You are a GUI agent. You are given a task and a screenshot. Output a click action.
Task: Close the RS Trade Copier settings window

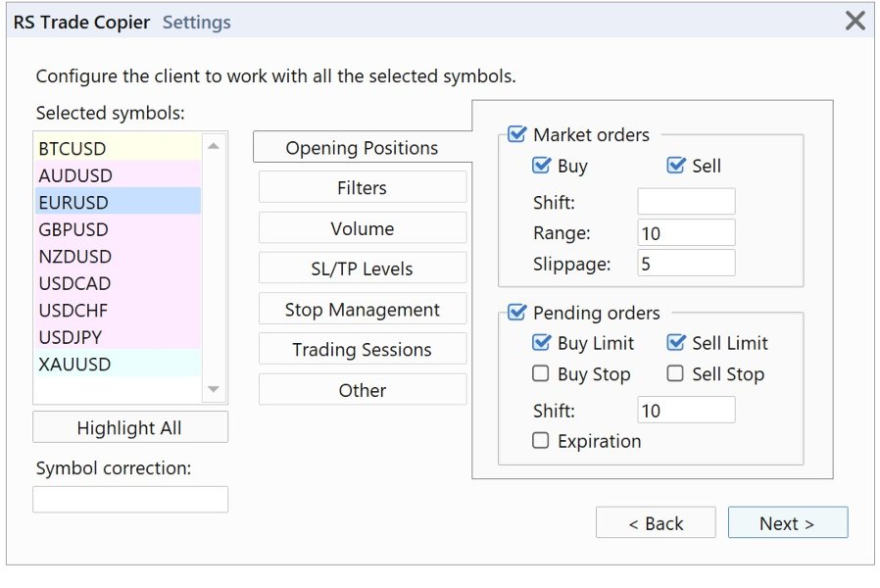(855, 21)
